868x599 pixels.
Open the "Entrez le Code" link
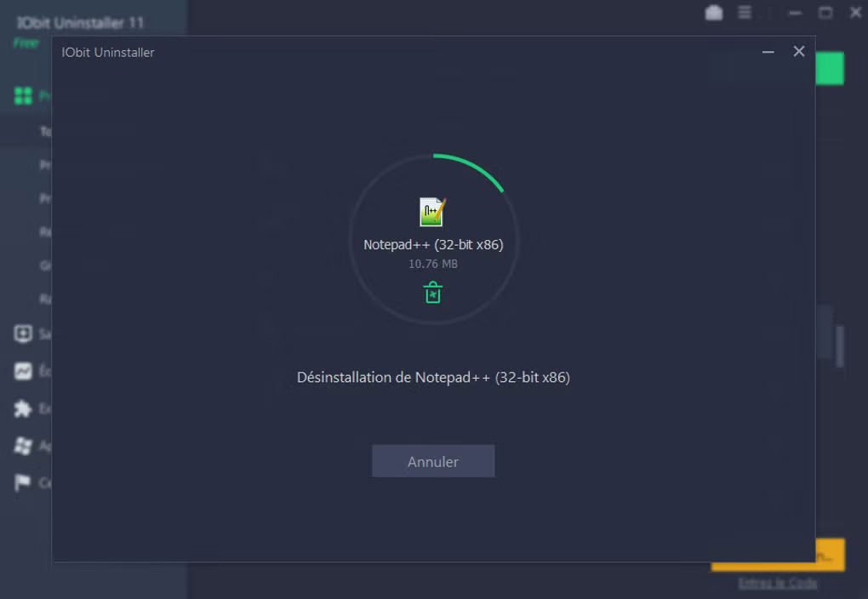point(777,582)
